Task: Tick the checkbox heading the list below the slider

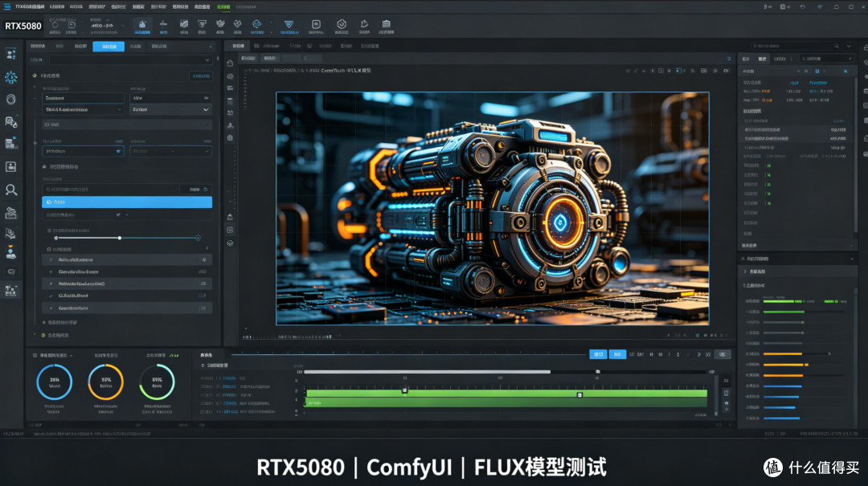Action: (x=49, y=250)
